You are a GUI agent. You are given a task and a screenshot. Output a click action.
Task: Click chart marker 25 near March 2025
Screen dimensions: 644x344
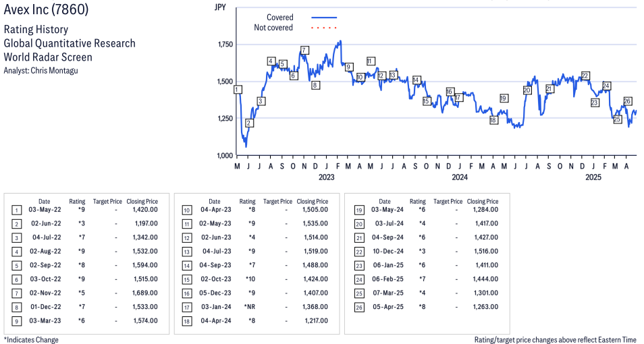pyautogui.click(x=617, y=119)
